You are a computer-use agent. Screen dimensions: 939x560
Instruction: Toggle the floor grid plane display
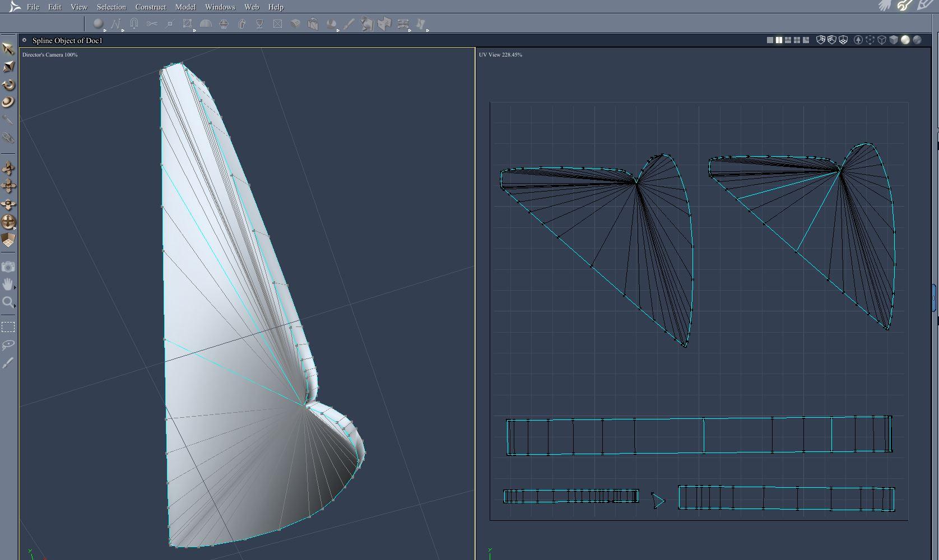[843, 40]
